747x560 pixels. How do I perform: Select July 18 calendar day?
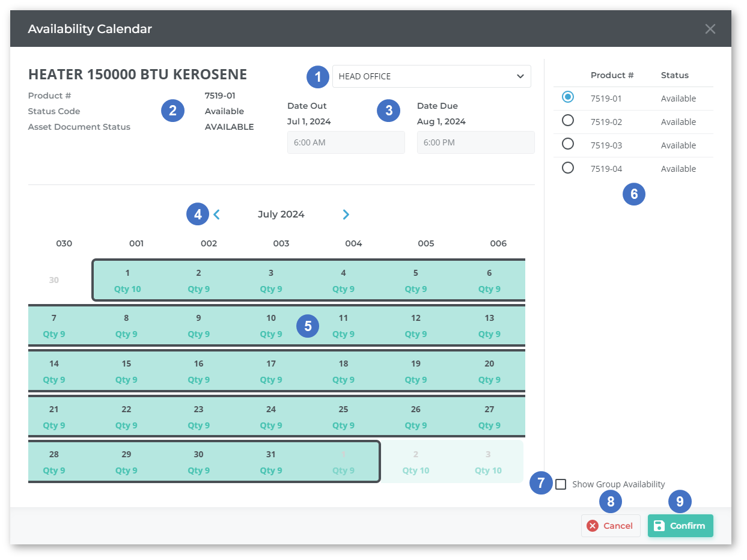pyautogui.click(x=343, y=371)
